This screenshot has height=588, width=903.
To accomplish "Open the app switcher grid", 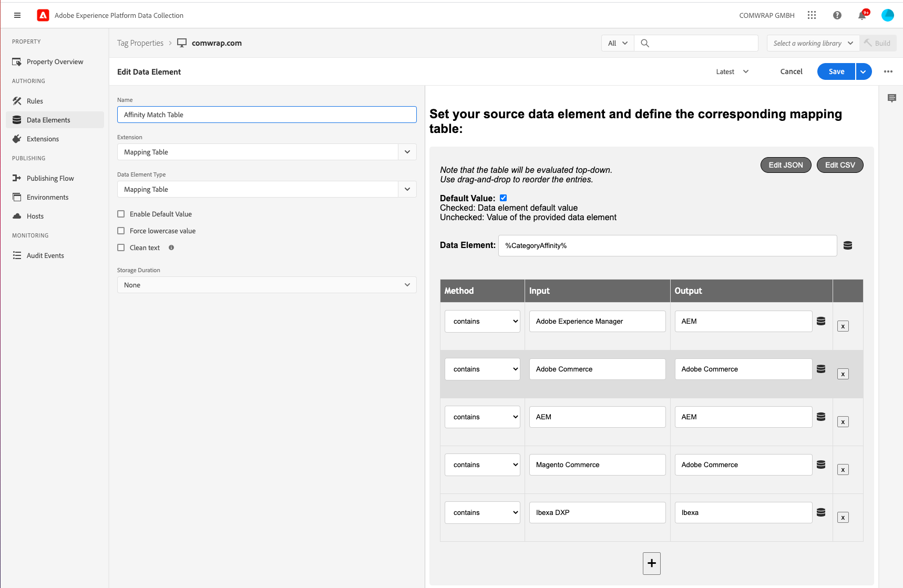I will click(812, 15).
